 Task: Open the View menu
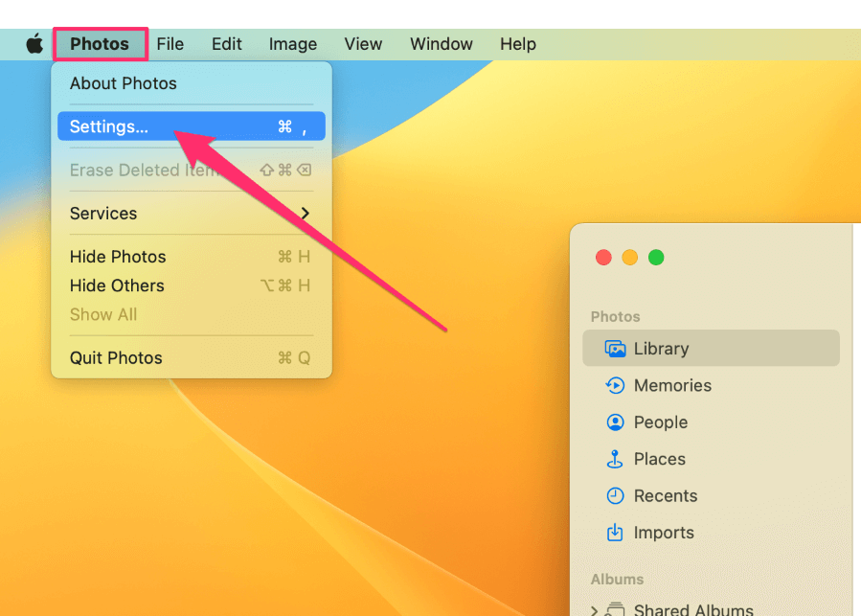[x=363, y=44]
